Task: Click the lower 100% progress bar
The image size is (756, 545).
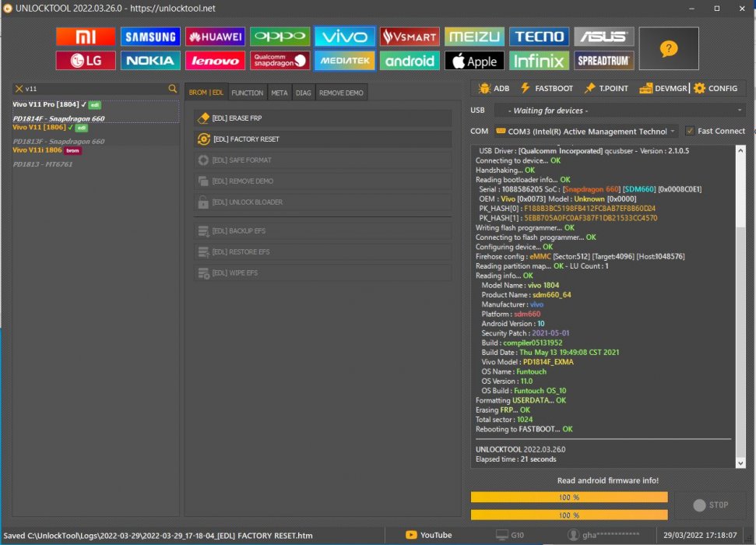Action: tap(569, 515)
